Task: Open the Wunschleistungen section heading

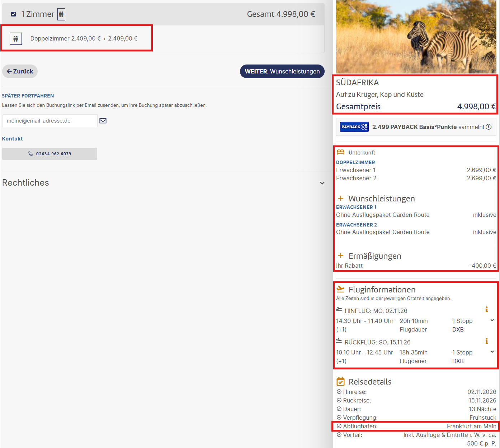Action: click(382, 199)
